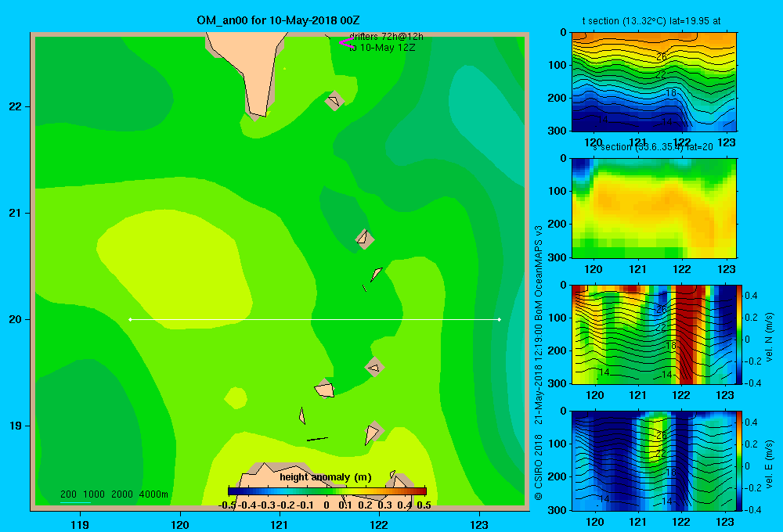The height and width of the screenshot is (532, 783).
Task: Click the "4000m" depth contour legend value
Action: (x=153, y=494)
